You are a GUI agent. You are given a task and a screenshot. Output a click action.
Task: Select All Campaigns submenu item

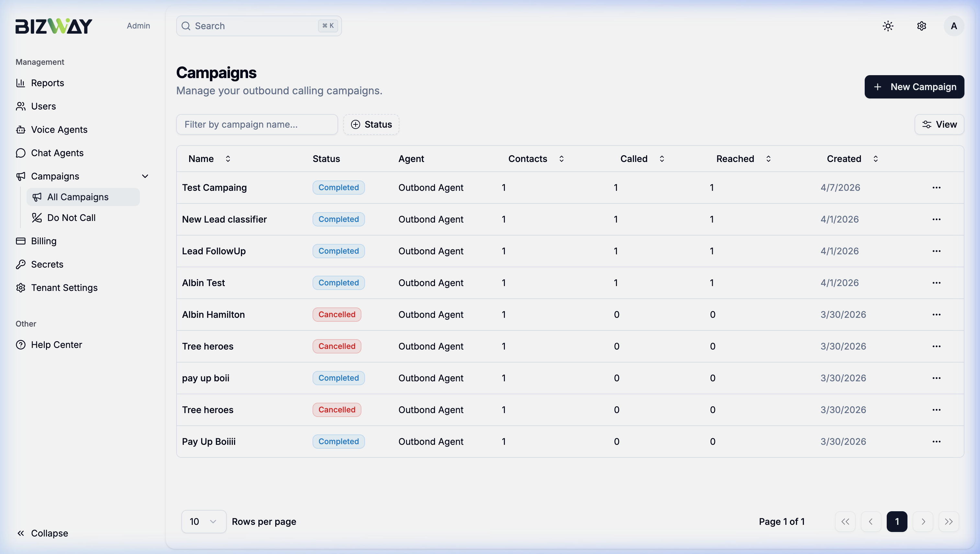[83, 197]
